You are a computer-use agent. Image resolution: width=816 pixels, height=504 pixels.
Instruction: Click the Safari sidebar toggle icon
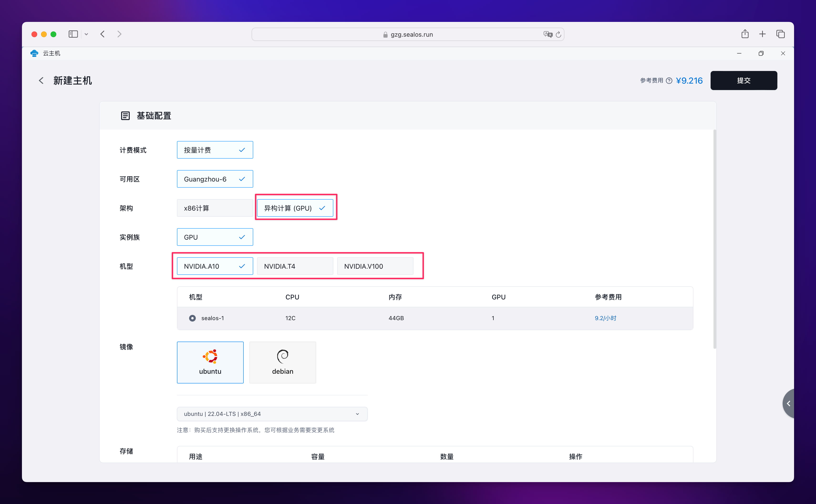(73, 34)
